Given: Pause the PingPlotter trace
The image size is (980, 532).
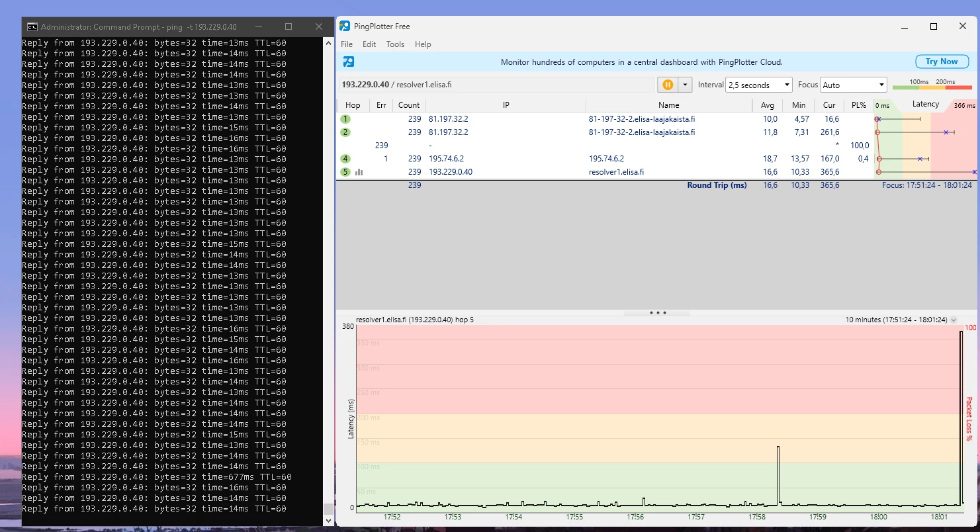Looking at the screenshot, I should (668, 85).
